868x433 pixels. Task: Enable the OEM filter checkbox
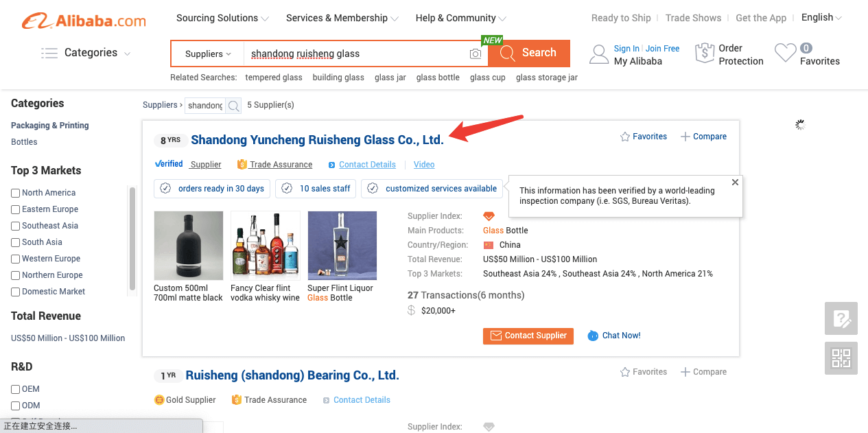pos(16,389)
